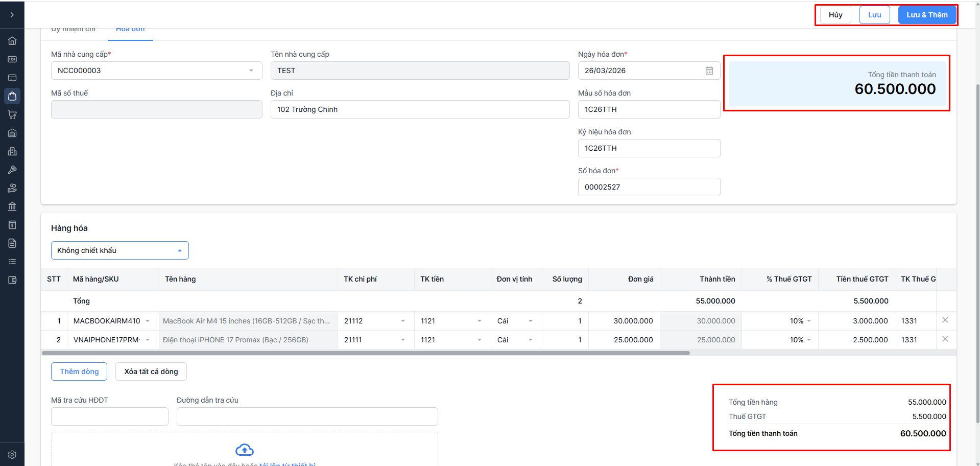980x466 pixels.
Task: Click the 'Thêm dòng' button
Action: [x=79, y=371]
